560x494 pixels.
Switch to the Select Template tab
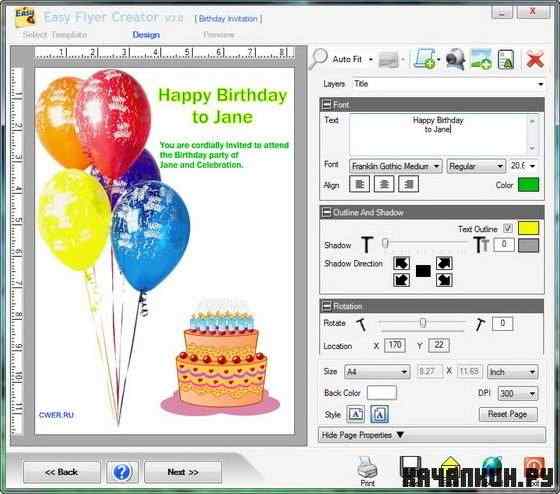click(55, 35)
